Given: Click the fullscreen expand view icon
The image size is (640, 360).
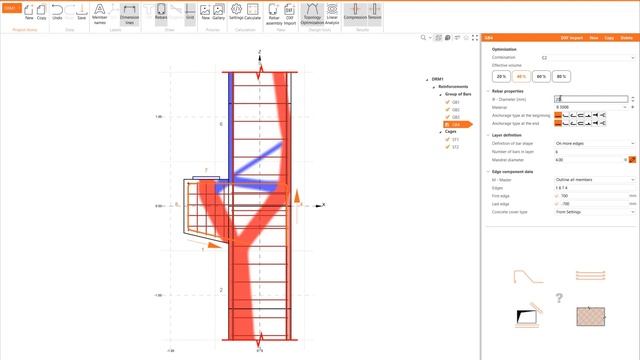Looking at the screenshot, I should point(475,38).
